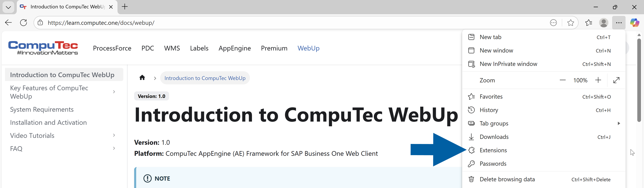Viewport: 644px width, 188px height.
Task: Click the browser Back arrow
Action: pyautogui.click(x=8, y=23)
